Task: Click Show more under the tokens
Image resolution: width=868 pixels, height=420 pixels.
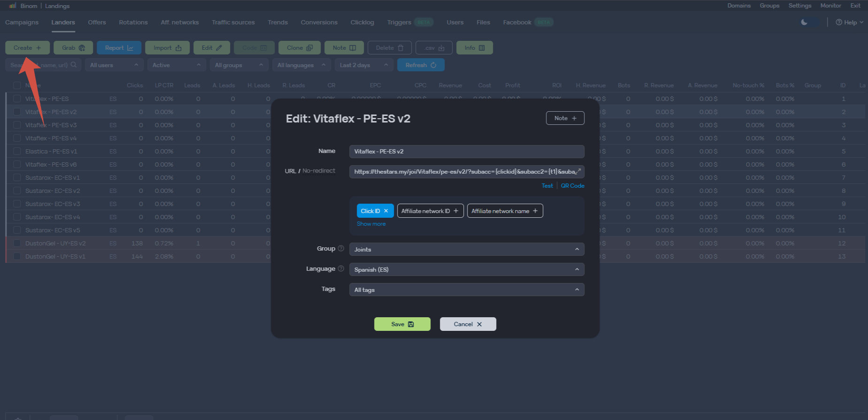Action: [371, 224]
